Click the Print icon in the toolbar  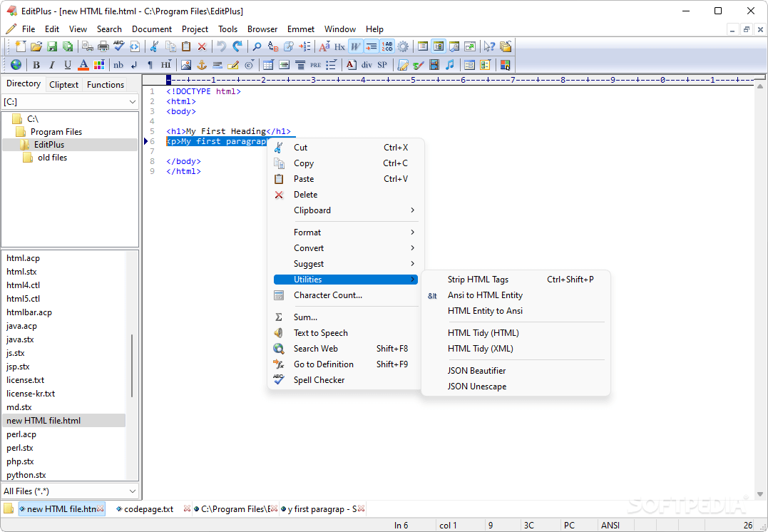103,46
